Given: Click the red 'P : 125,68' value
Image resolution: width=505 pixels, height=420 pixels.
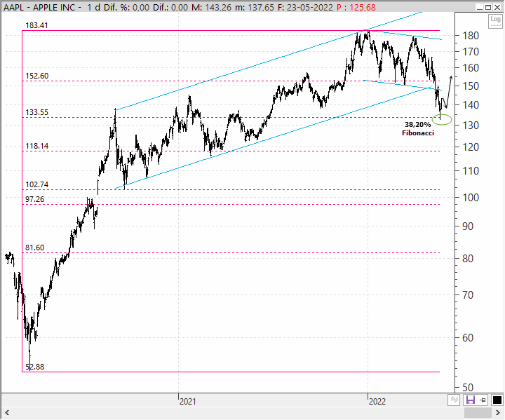Looking at the screenshot, I should pos(356,8).
